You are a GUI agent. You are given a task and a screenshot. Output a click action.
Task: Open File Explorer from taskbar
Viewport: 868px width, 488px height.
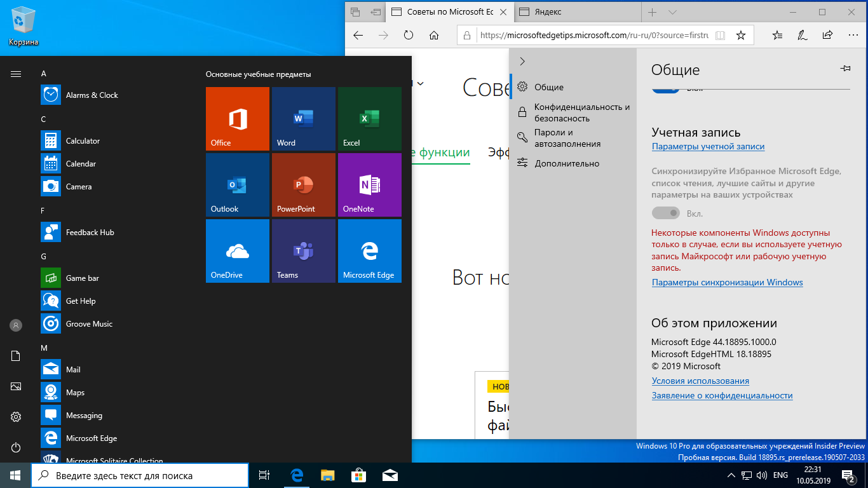(x=327, y=475)
